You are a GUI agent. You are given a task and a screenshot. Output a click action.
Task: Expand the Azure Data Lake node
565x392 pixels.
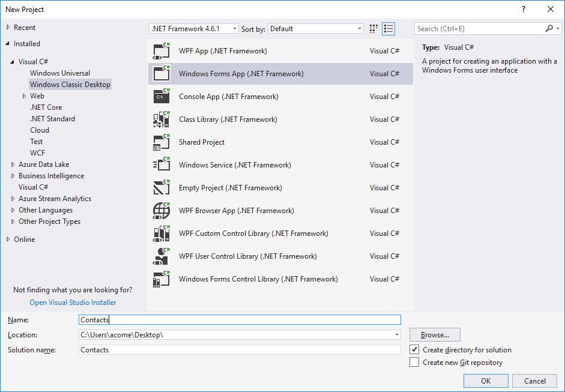click(13, 164)
